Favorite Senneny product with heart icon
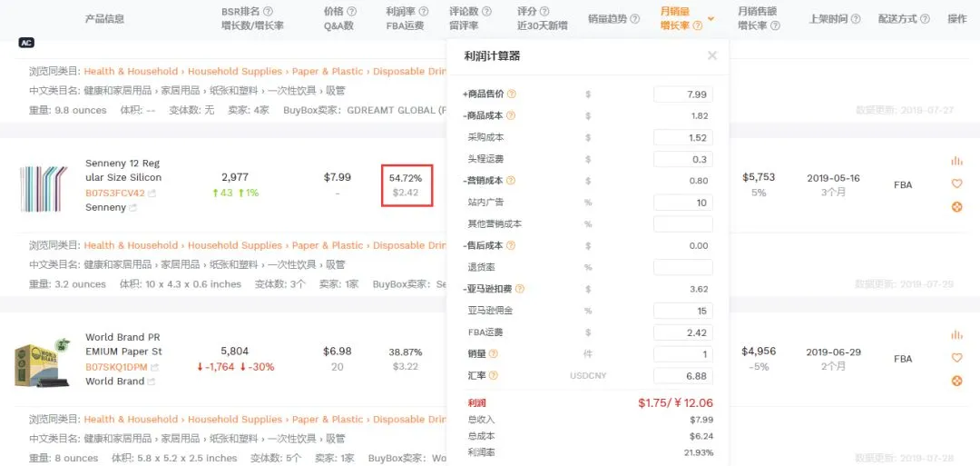Viewport: 980px width, 466px height. coord(956,183)
